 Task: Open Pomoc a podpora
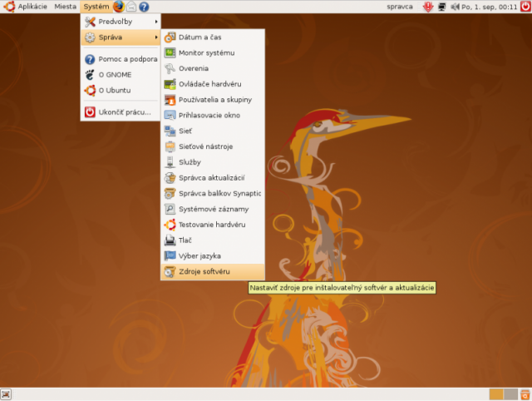pyautogui.click(x=121, y=59)
